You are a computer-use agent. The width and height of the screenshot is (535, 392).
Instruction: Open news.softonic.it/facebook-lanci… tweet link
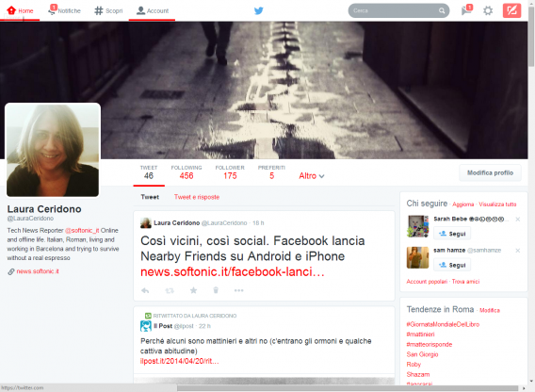click(233, 271)
